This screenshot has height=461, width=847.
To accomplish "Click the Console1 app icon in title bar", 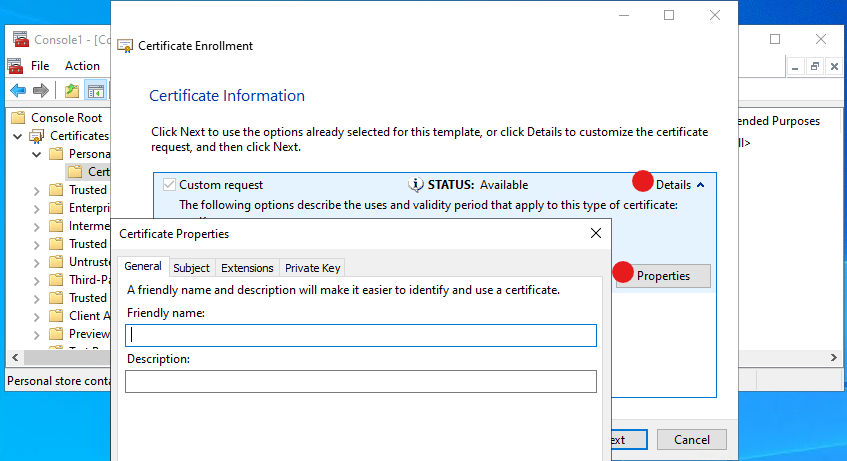I will click(21, 39).
